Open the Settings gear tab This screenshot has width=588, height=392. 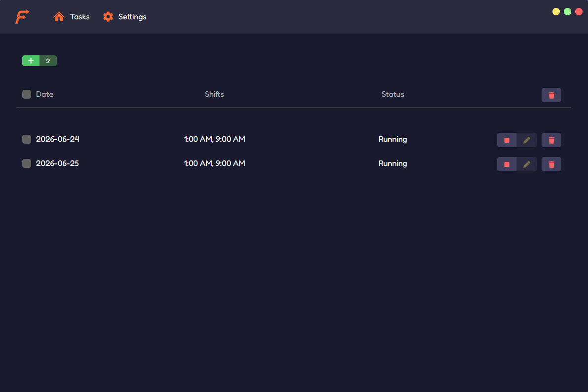point(124,16)
